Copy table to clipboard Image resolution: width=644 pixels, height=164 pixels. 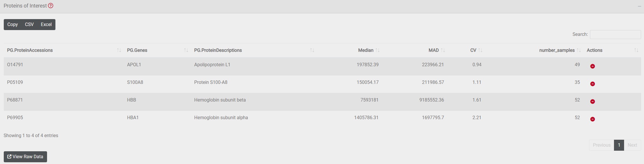(x=12, y=25)
